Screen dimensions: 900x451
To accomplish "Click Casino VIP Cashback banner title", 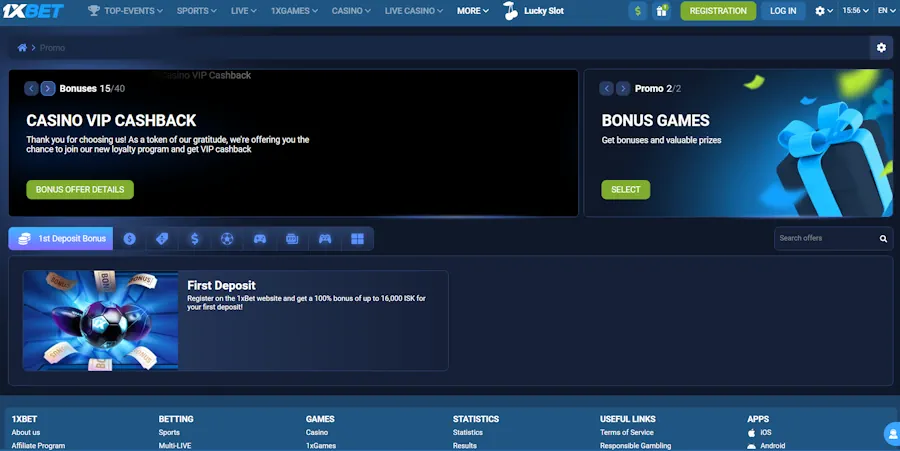I will coord(111,120).
